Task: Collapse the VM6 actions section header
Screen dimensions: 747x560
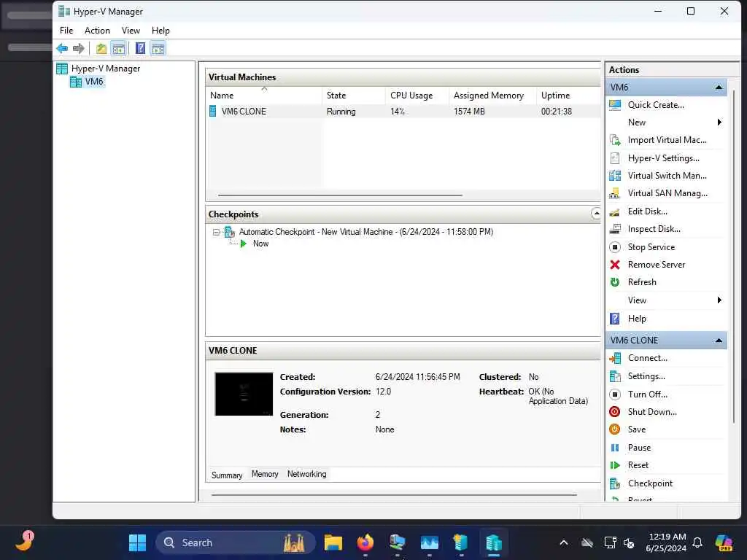Action: pyautogui.click(x=719, y=87)
